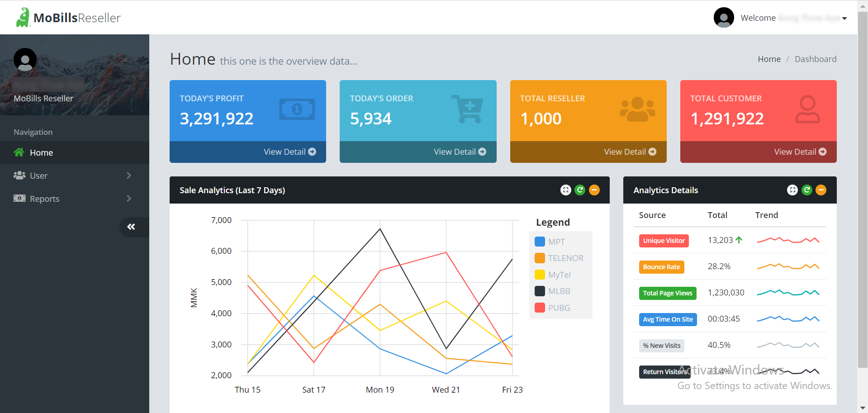This screenshot has height=413, width=868.
Task: Click the top-right user avatar icon
Action: click(724, 18)
